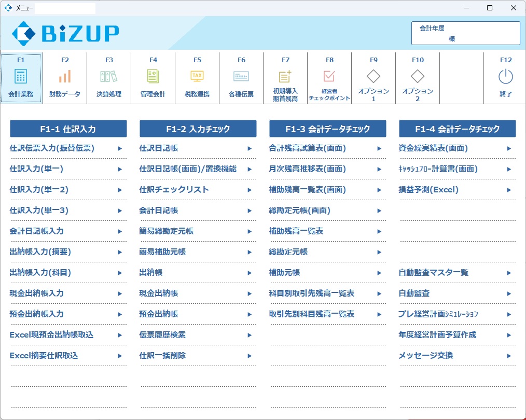Open 自動監査 entry
Screen dimensions: 526x420
click(414, 293)
